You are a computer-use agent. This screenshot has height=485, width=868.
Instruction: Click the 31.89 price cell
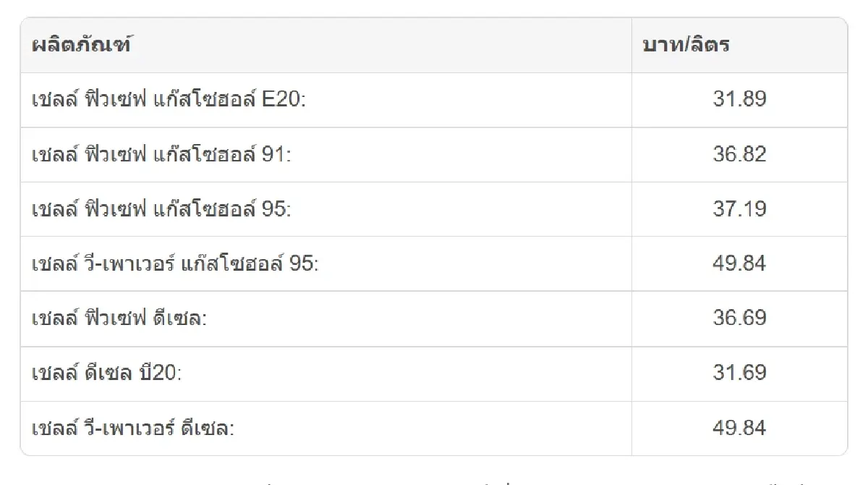coord(739,100)
